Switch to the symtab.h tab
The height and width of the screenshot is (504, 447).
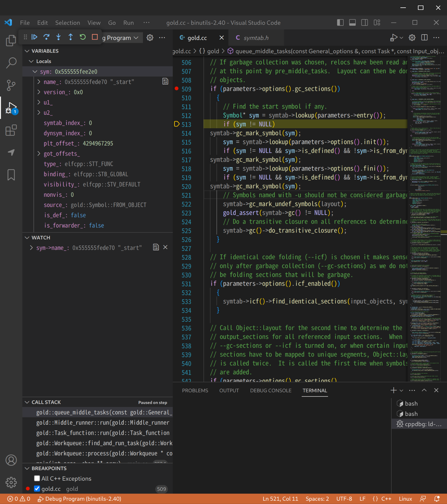pos(256,38)
